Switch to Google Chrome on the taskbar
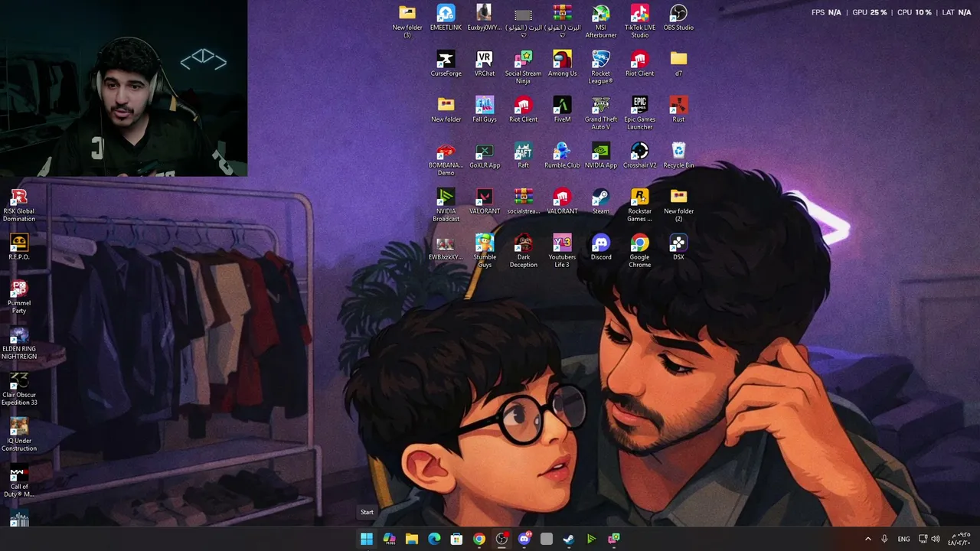The width and height of the screenshot is (980, 551). 479,539
